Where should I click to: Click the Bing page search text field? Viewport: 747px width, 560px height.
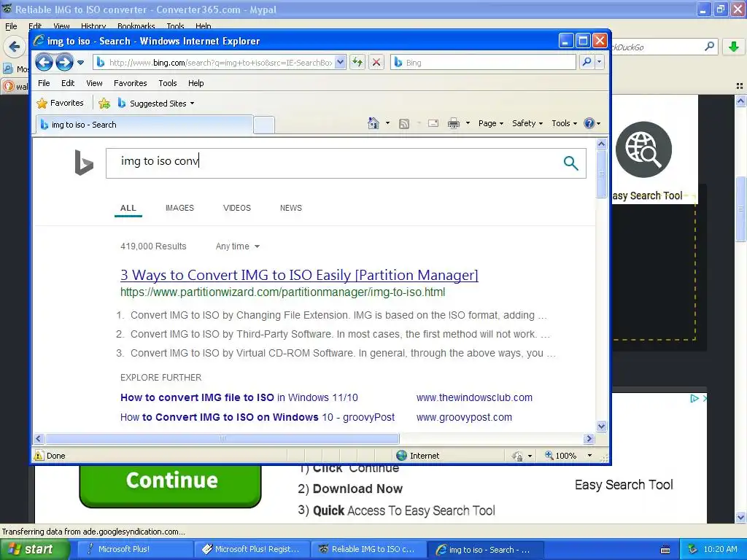331,163
